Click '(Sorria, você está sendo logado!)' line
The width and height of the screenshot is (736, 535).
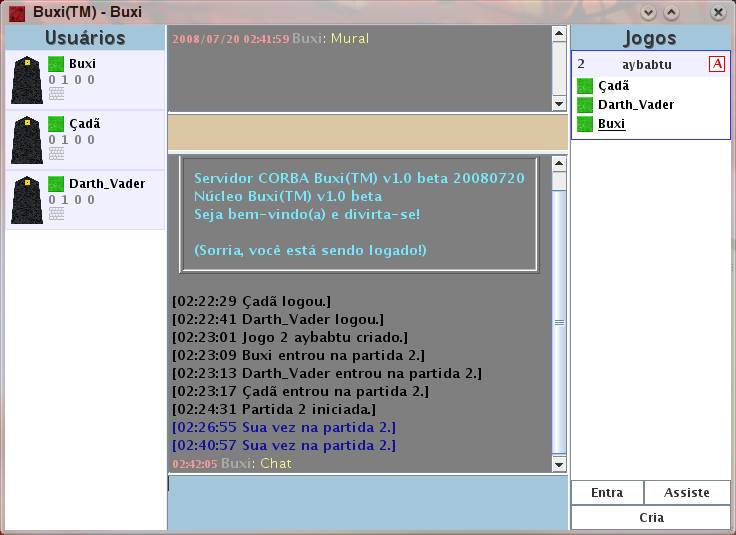coord(310,250)
